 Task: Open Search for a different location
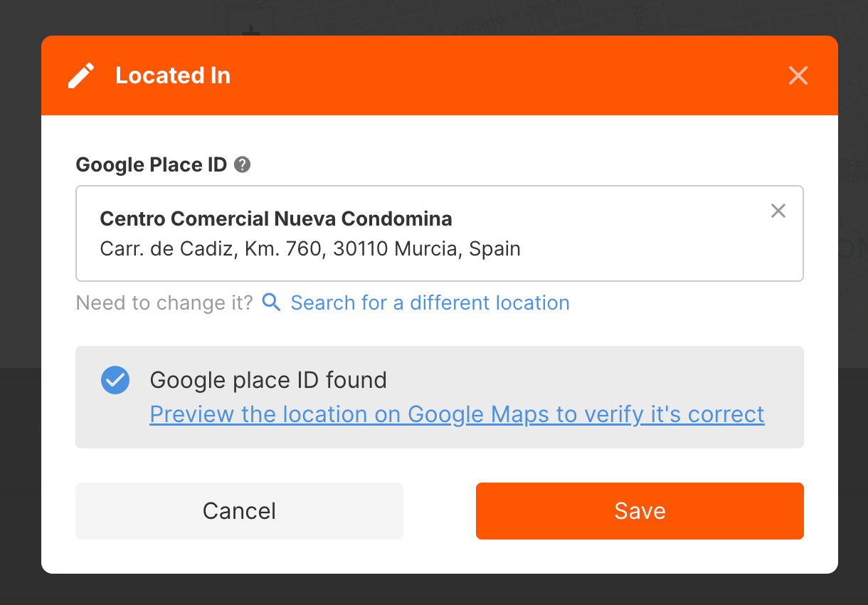click(x=430, y=302)
